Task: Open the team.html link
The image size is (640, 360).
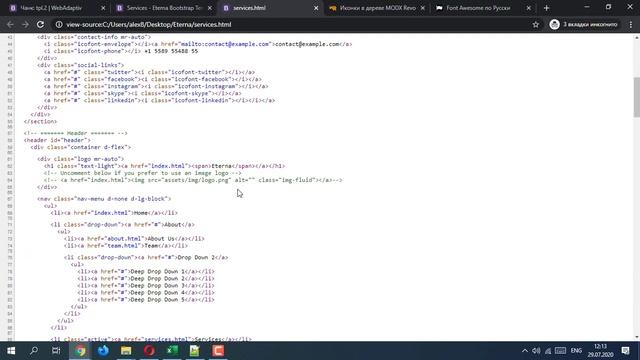Action: (122, 246)
